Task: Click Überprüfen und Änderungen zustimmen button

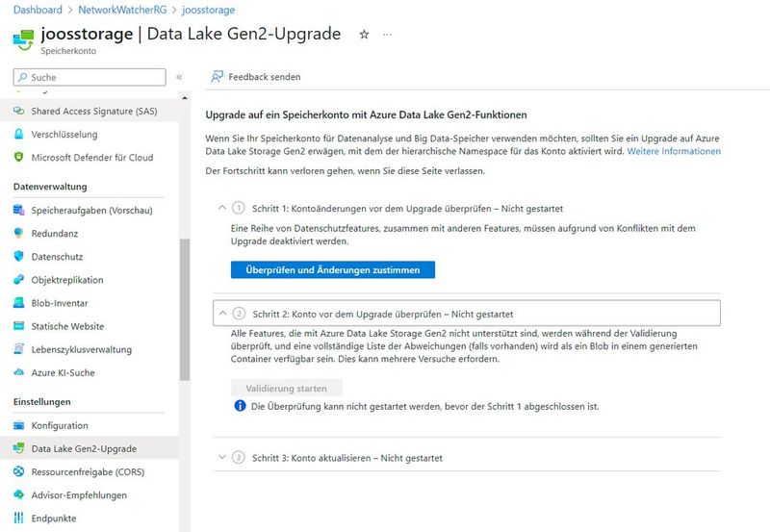Action: pyautogui.click(x=332, y=269)
